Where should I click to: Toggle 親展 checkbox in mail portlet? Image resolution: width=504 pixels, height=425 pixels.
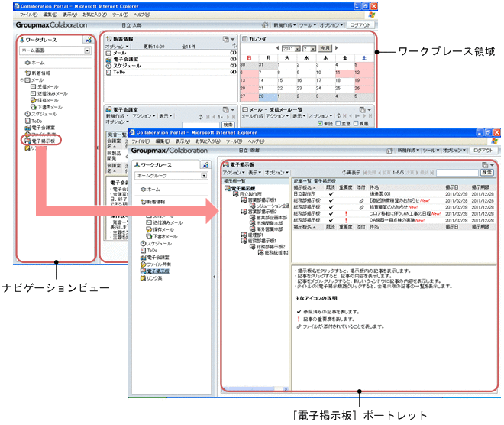tap(356, 123)
